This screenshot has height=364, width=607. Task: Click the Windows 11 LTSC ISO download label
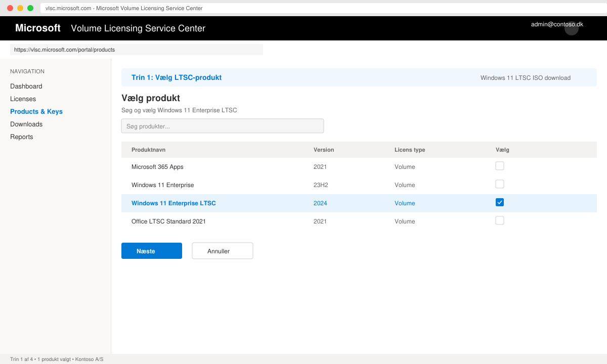click(x=526, y=78)
